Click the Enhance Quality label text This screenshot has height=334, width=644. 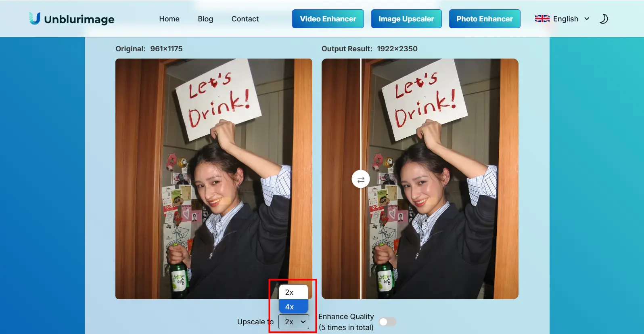346,317
